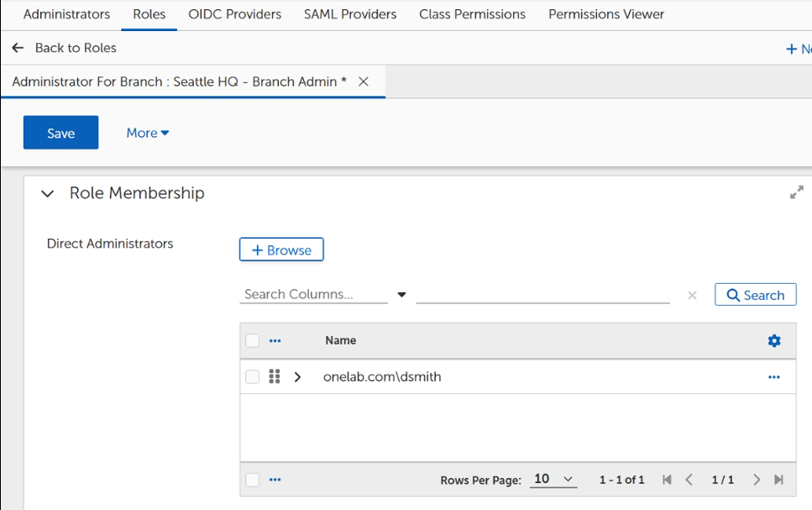
Task: Close the Seattle HQ Branch Admin tab
Action: coord(364,81)
